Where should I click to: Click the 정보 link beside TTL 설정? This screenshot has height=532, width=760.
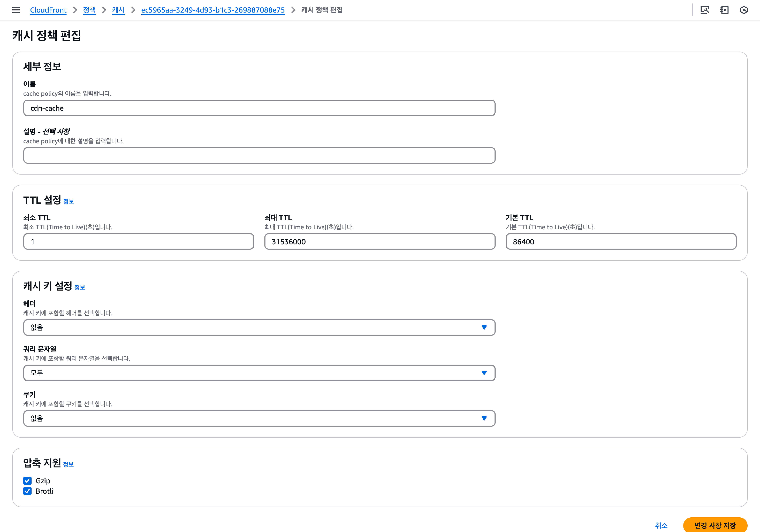pyautogui.click(x=69, y=201)
